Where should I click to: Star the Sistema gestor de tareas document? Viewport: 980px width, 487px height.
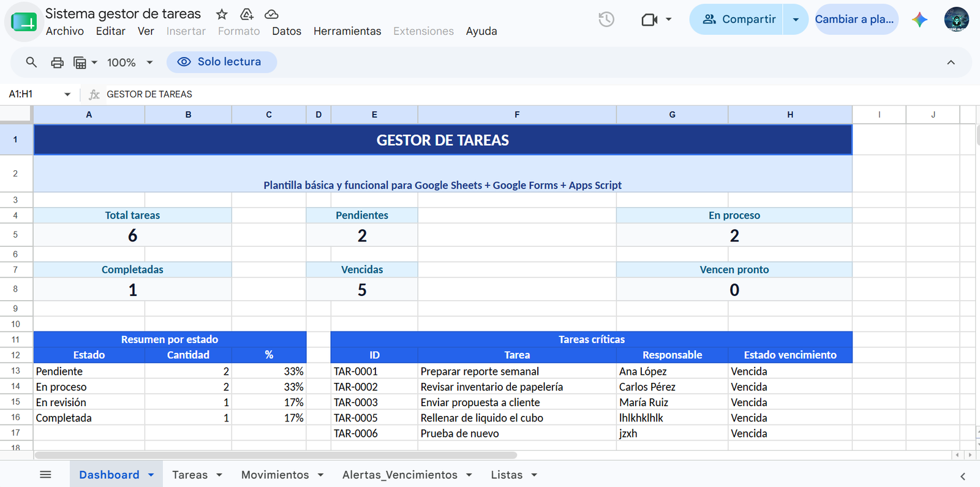click(222, 14)
